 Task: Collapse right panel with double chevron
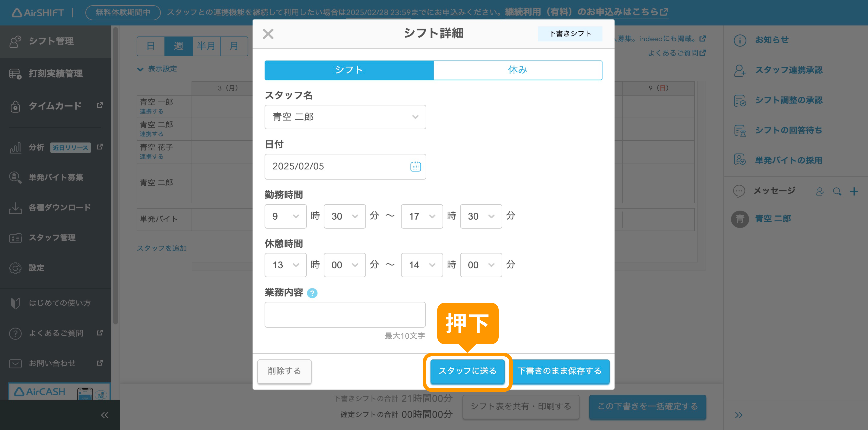click(x=739, y=415)
